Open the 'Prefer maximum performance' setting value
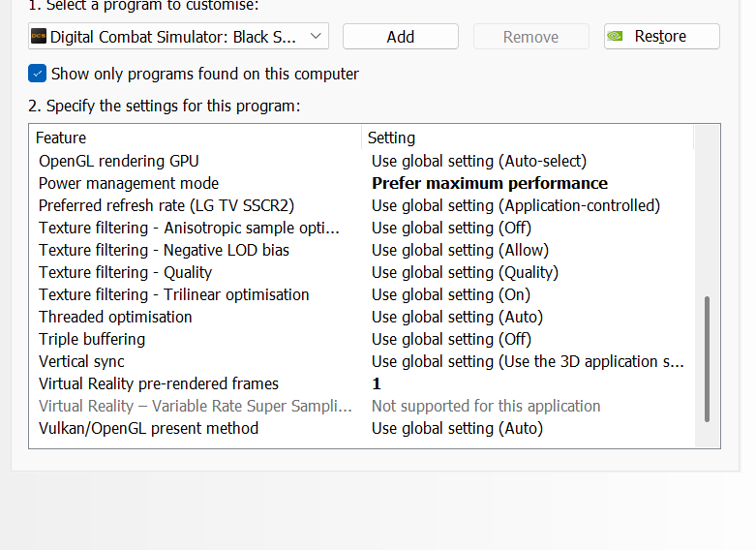 click(x=490, y=183)
